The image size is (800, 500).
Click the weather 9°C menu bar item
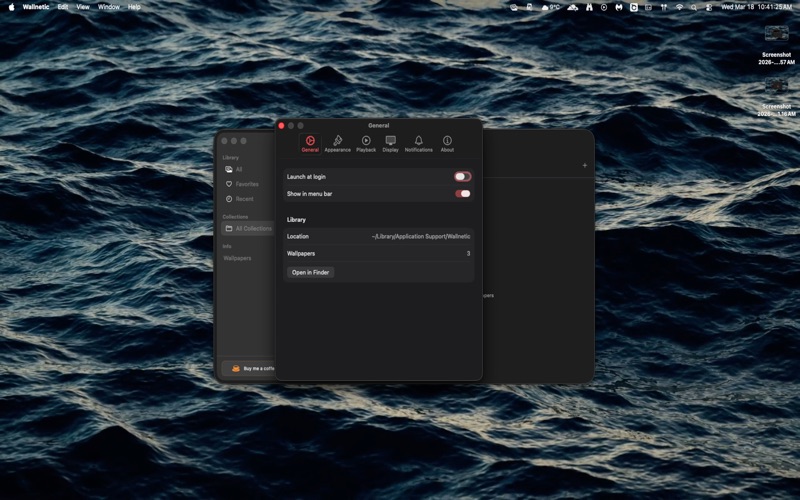pyautogui.click(x=551, y=7)
